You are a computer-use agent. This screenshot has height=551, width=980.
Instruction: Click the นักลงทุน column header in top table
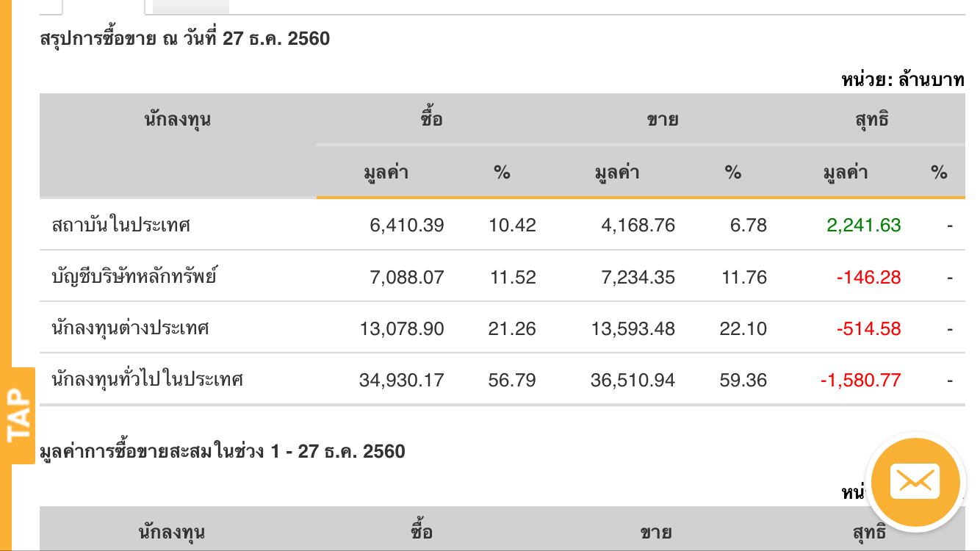pyautogui.click(x=178, y=119)
